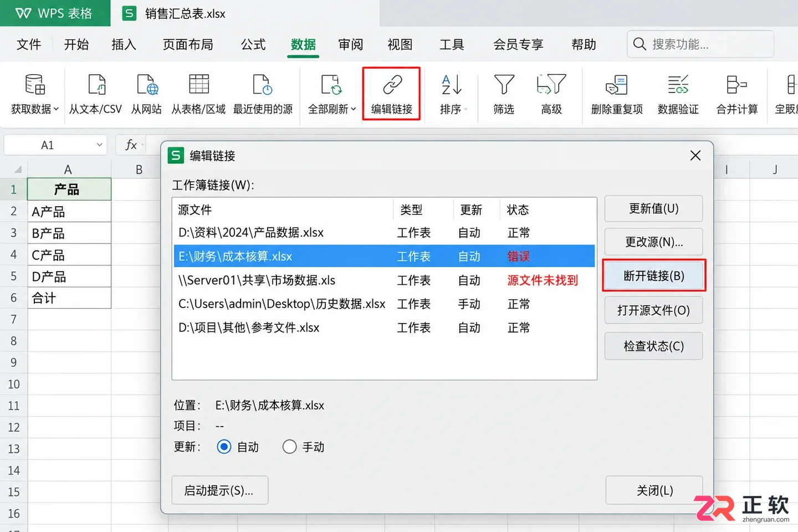Switch to the 会员专享 tab
This screenshot has height=532, width=798.
(518, 44)
